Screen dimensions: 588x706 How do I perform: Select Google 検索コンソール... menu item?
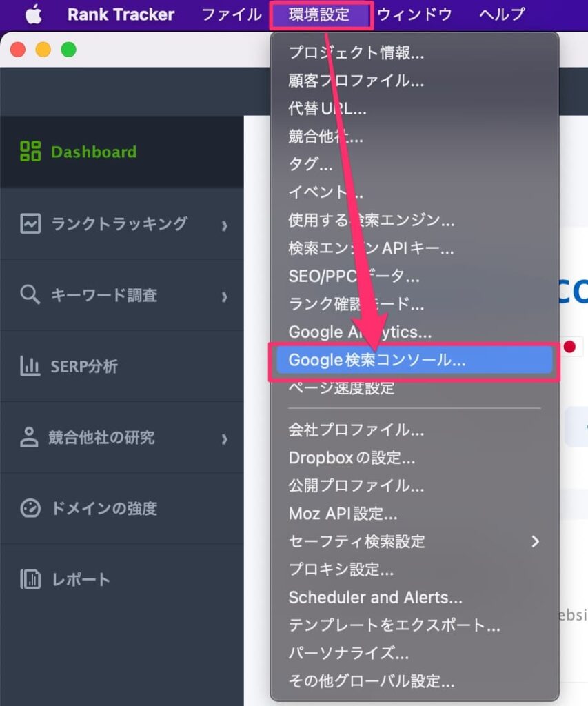pyautogui.click(x=414, y=360)
